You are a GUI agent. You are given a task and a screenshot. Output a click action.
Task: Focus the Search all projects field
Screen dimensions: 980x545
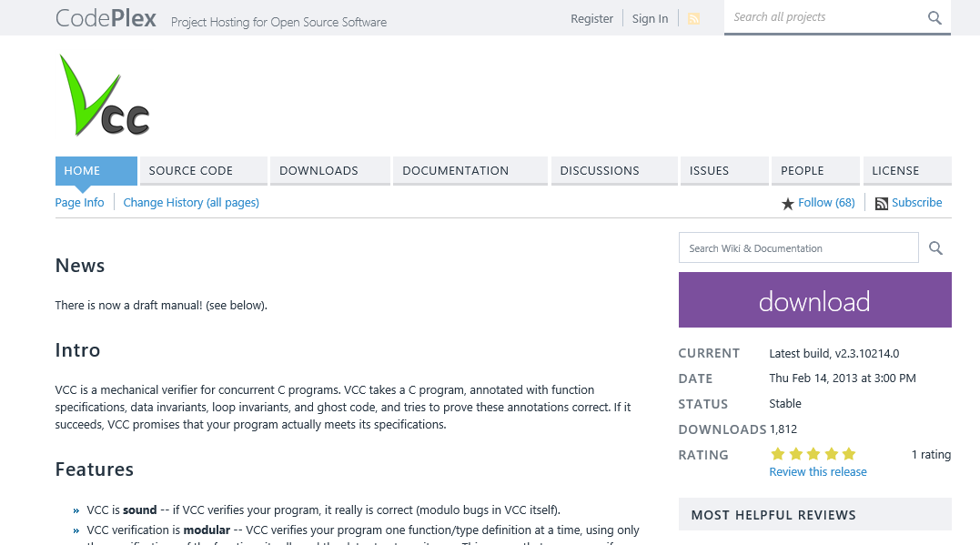pos(825,17)
